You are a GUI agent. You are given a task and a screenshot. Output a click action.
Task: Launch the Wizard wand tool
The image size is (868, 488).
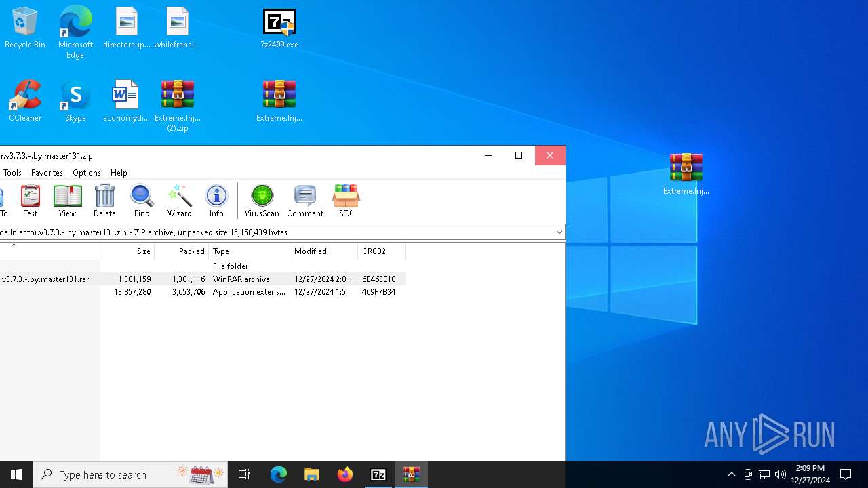tap(180, 201)
